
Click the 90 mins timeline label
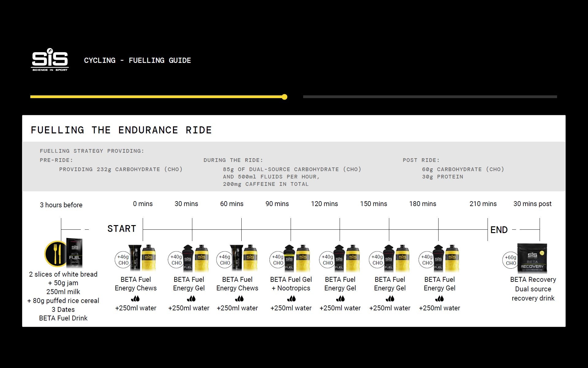[x=277, y=204]
